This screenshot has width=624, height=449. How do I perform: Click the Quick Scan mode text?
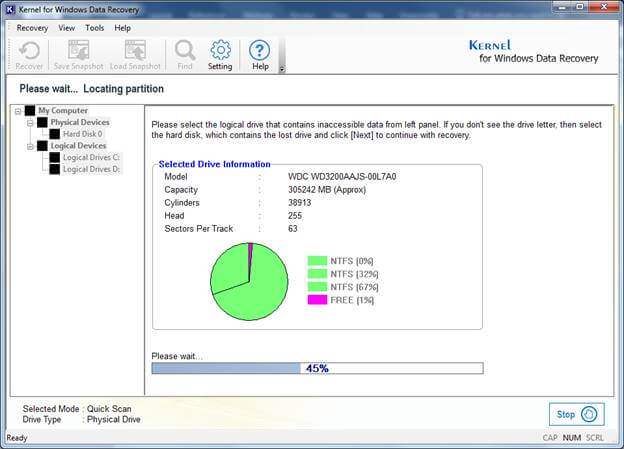109,409
